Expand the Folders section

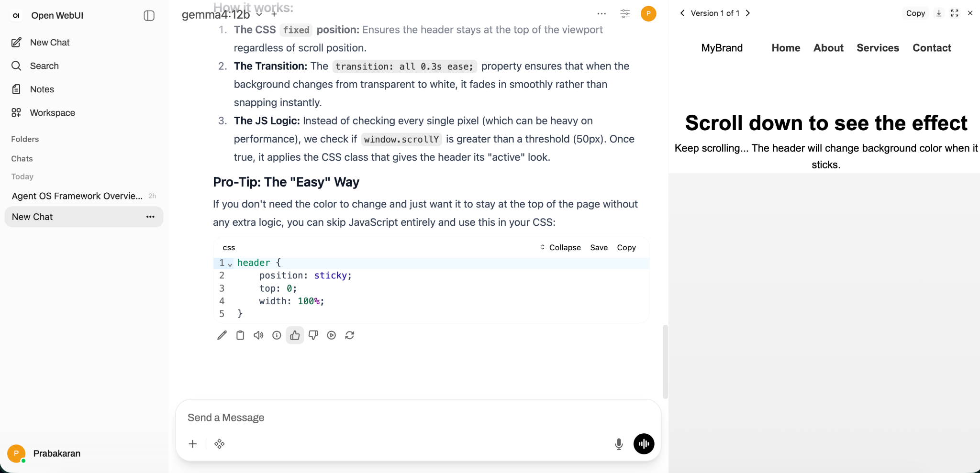click(x=25, y=139)
